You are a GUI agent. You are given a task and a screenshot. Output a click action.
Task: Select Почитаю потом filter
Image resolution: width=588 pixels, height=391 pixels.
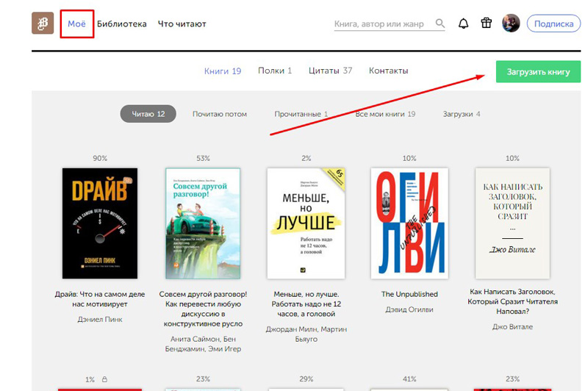point(219,114)
